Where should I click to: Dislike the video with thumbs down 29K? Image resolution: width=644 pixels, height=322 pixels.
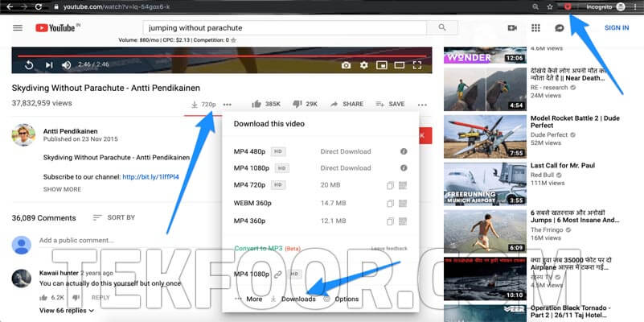[x=305, y=104]
